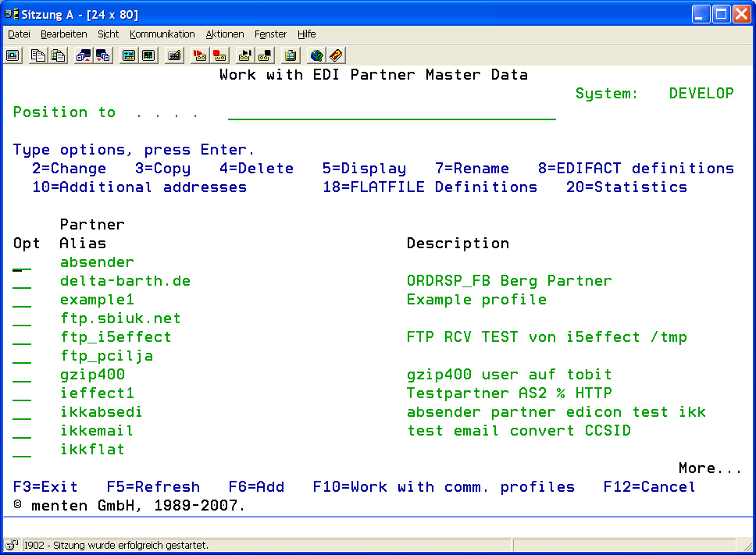The height and width of the screenshot is (555, 756).
Task: Click the Copy toolbar icon
Action: point(37,55)
